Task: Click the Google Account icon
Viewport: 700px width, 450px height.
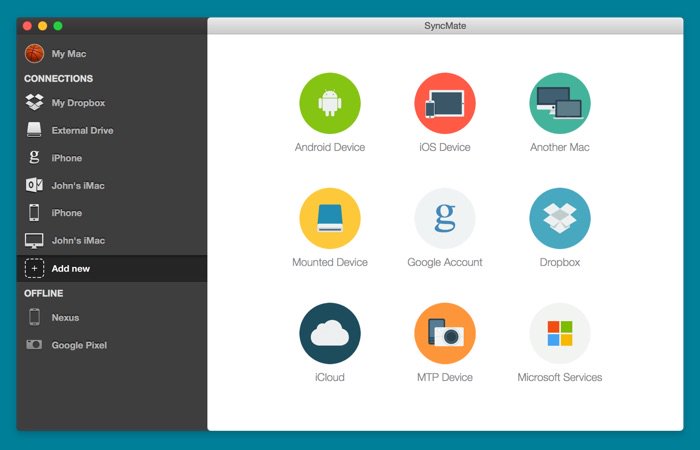Action: tap(445, 218)
